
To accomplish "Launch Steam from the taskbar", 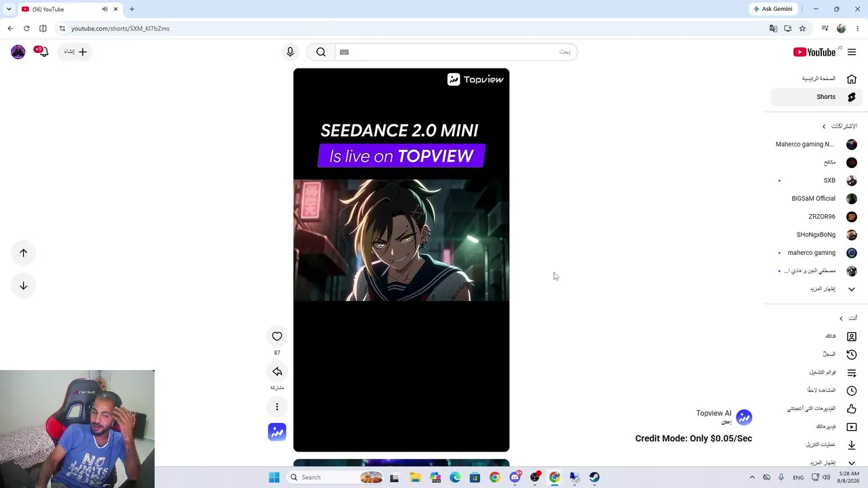I will point(594,477).
